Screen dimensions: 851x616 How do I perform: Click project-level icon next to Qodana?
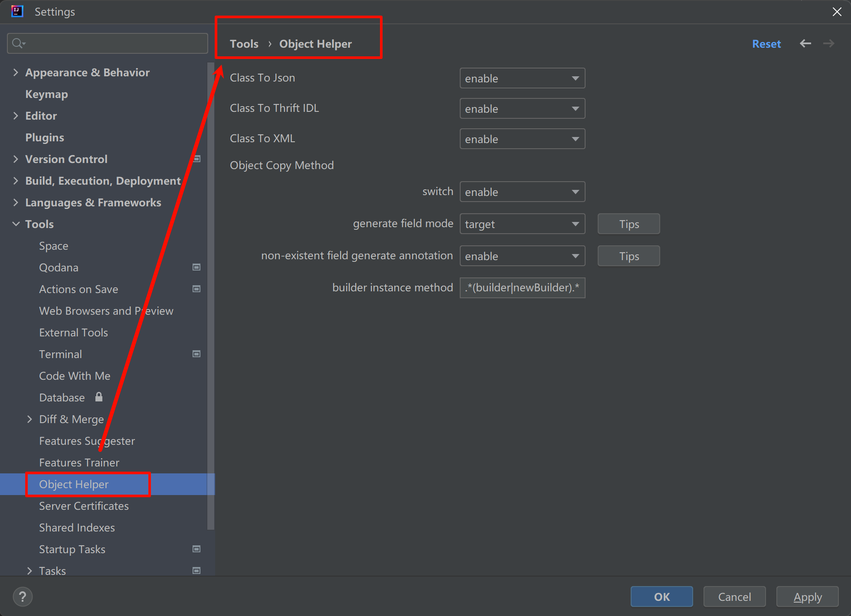pos(196,267)
